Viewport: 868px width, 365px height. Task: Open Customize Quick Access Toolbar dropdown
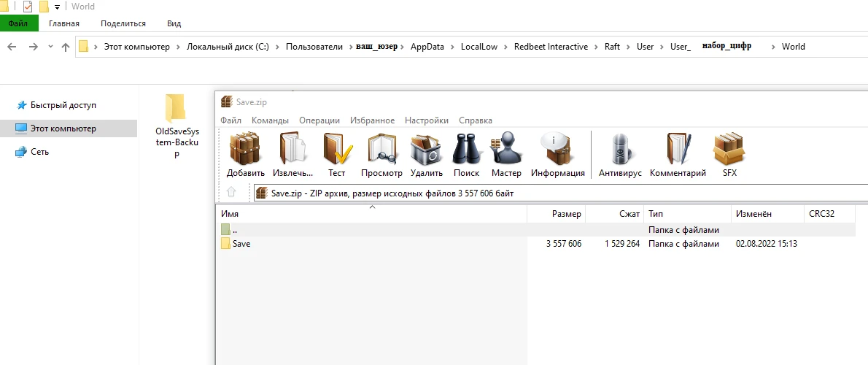click(x=57, y=7)
